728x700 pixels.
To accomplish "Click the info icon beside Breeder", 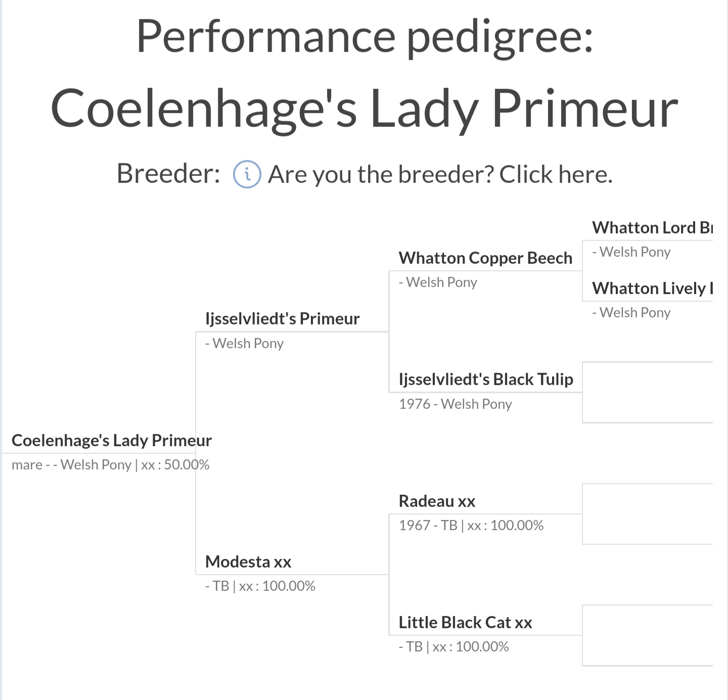I will click(247, 174).
